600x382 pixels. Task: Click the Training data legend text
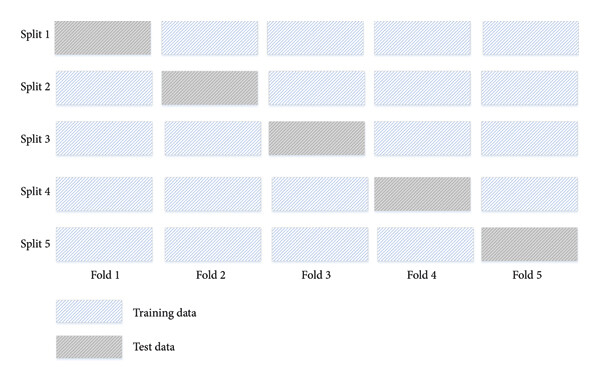coord(165,313)
